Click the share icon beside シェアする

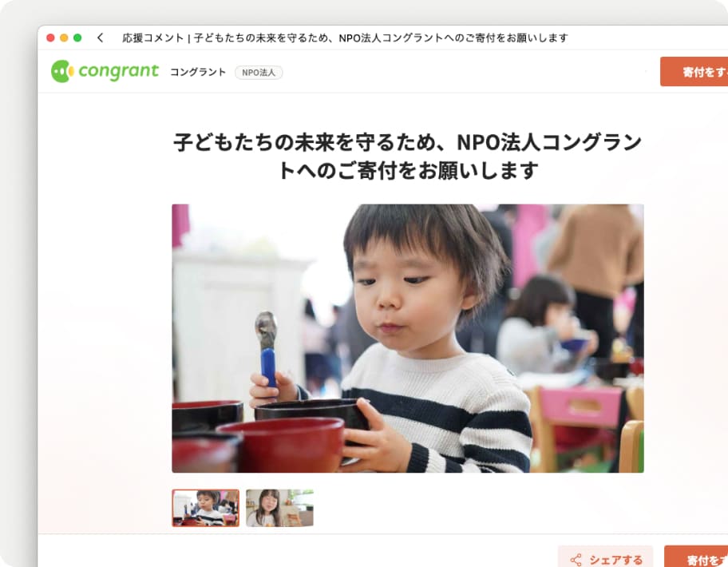click(x=576, y=560)
